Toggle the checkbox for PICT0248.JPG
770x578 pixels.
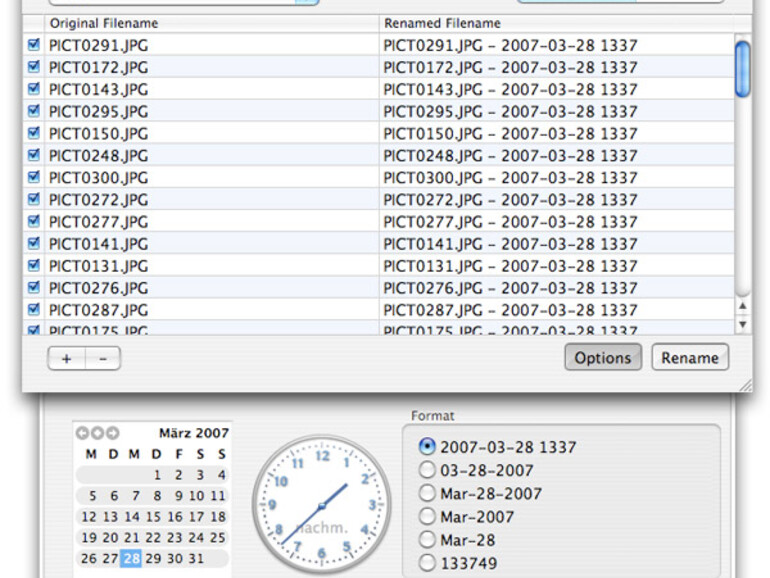coord(33,155)
